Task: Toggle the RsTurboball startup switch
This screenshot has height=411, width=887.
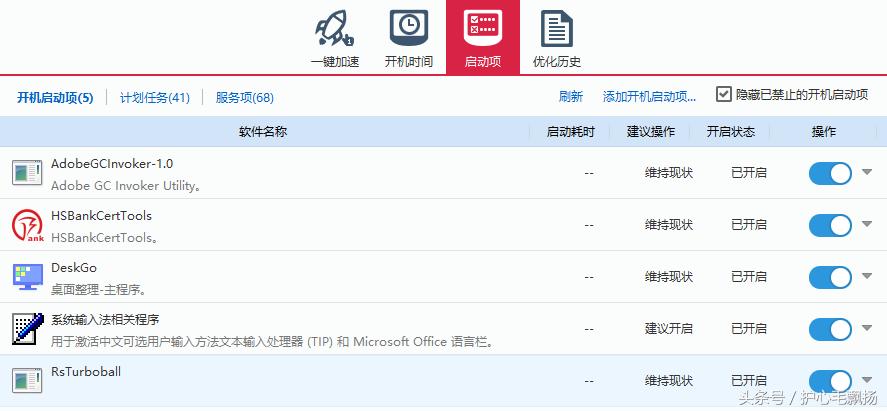Action: [x=830, y=380]
